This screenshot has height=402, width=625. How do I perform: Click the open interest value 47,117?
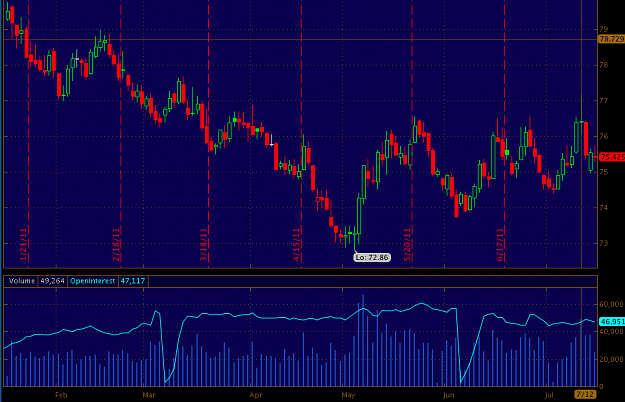(133, 281)
